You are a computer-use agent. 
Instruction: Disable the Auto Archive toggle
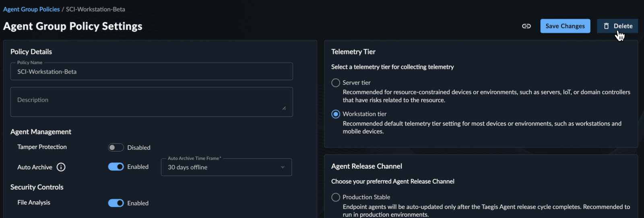tap(116, 167)
